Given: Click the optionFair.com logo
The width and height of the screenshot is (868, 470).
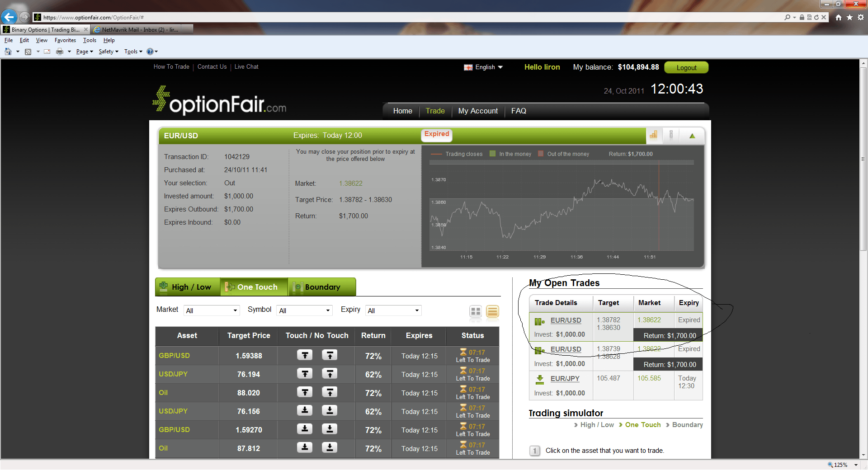Looking at the screenshot, I should (220, 100).
